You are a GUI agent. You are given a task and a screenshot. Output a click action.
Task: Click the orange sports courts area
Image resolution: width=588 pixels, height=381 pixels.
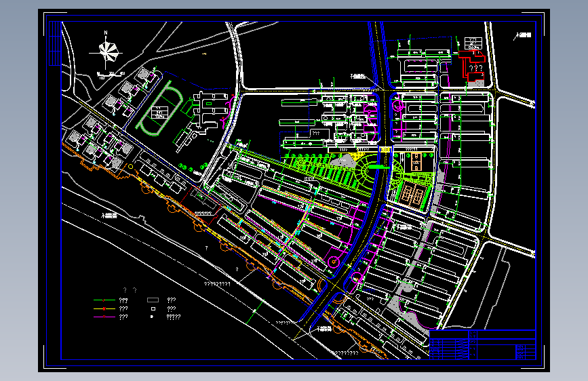(x=413, y=195)
